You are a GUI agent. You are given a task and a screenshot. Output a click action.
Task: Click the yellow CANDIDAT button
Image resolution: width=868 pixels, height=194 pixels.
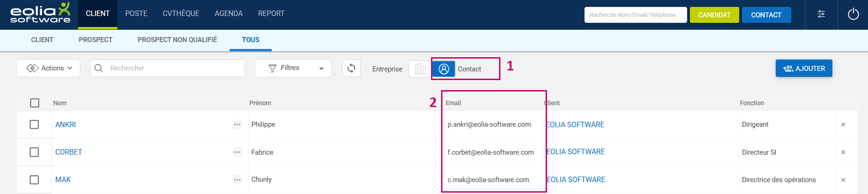(x=714, y=15)
